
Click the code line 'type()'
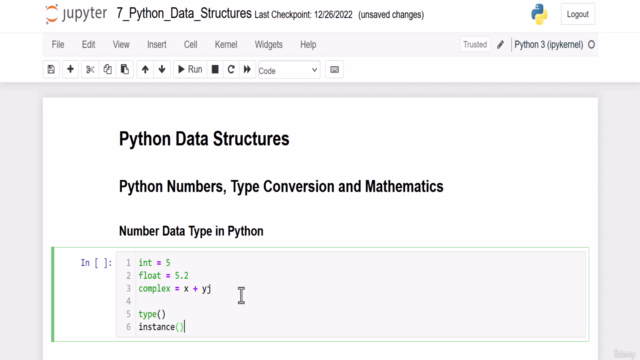point(152,314)
